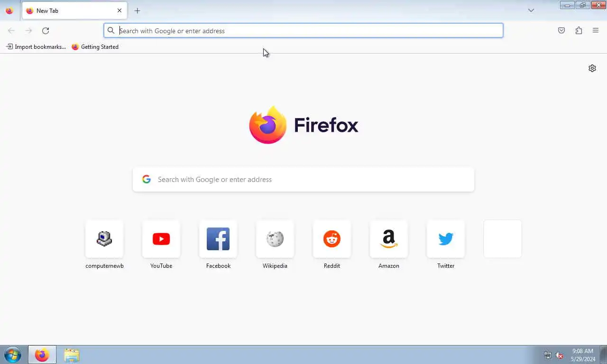Click Firefox icon in the taskbar

coord(42,355)
